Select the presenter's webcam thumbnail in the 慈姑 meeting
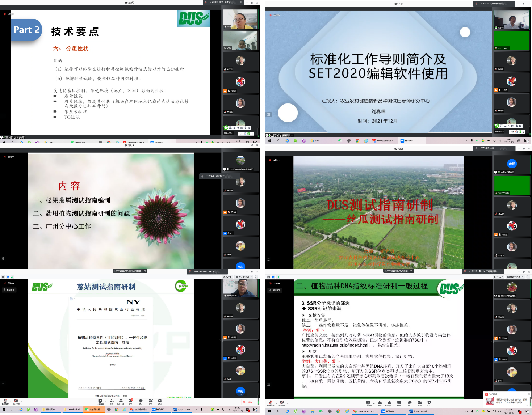 click(x=240, y=288)
